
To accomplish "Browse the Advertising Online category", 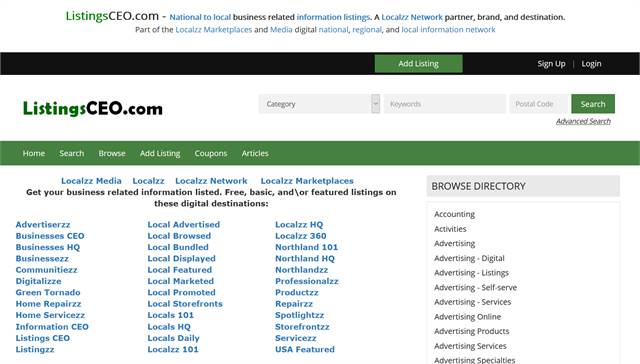I will (x=467, y=317).
